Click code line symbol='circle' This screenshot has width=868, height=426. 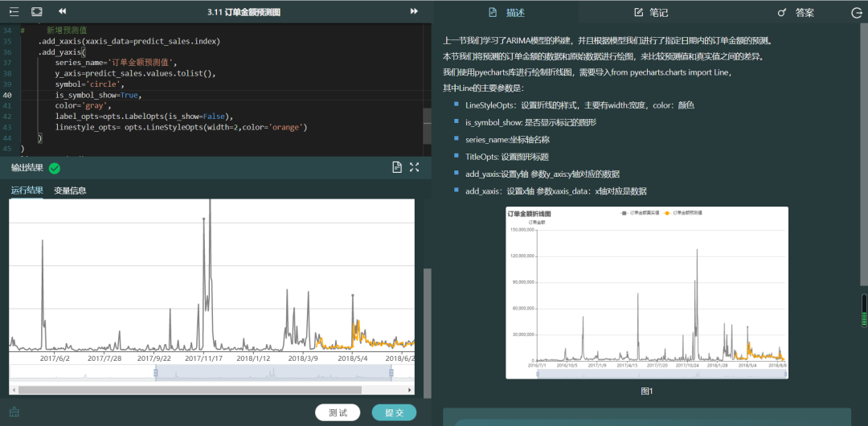pyautogui.click(x=90, y=84)
